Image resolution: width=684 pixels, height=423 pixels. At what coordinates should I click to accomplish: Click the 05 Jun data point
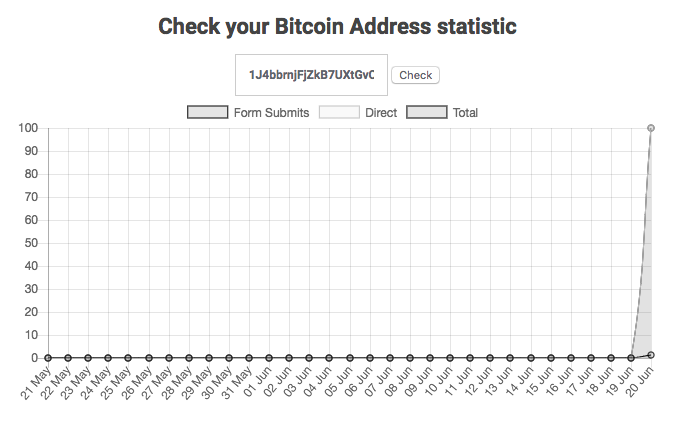click(349, 358)
